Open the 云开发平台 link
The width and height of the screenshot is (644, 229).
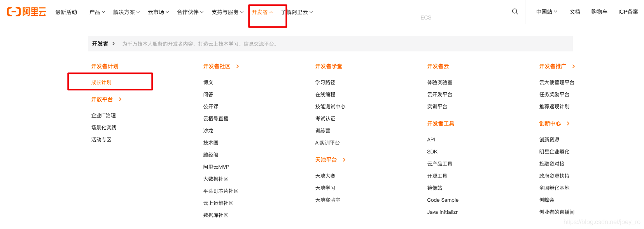click(440, 94)
